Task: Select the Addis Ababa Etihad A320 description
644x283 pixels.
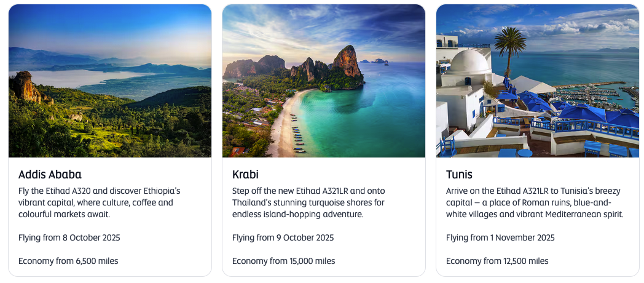Action: point(100,202)
